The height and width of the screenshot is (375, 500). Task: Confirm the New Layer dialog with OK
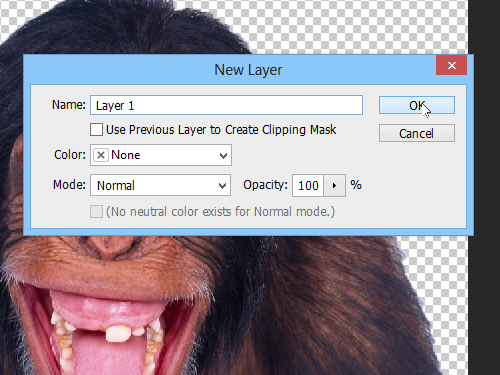pos(417,105)
